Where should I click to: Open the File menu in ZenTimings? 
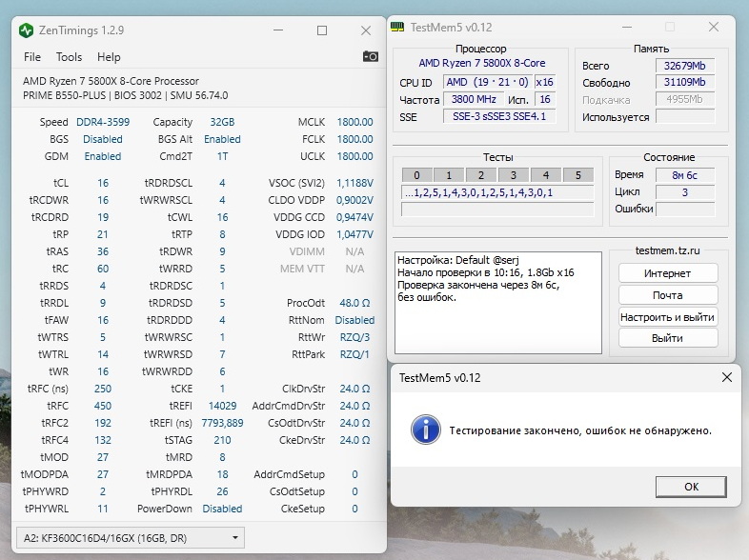32,57
